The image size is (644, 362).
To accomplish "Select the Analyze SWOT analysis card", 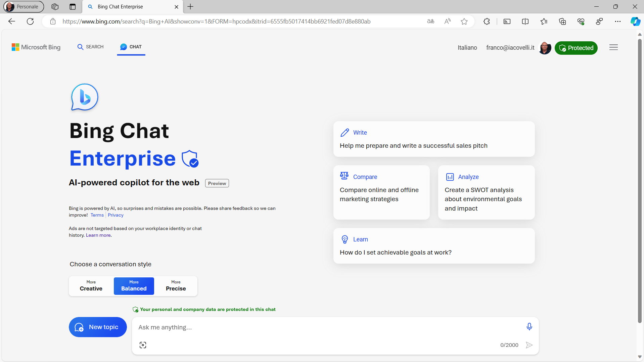I will (486, 192).
